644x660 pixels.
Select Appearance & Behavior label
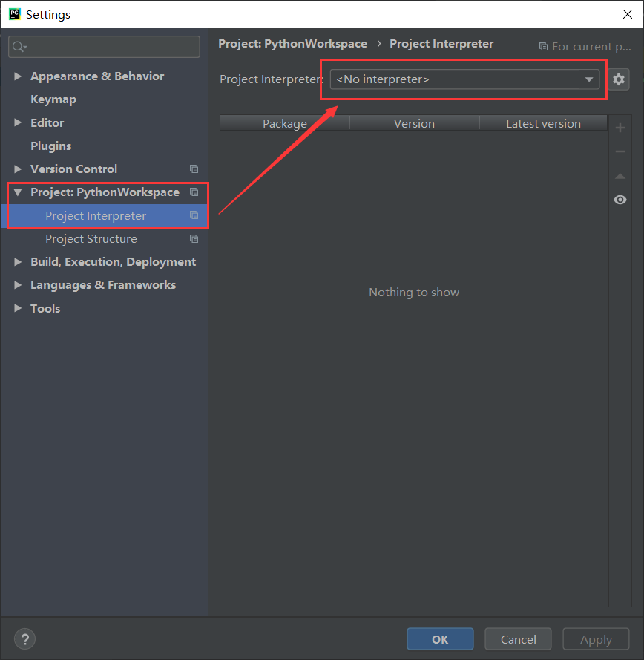click(97, 76)
